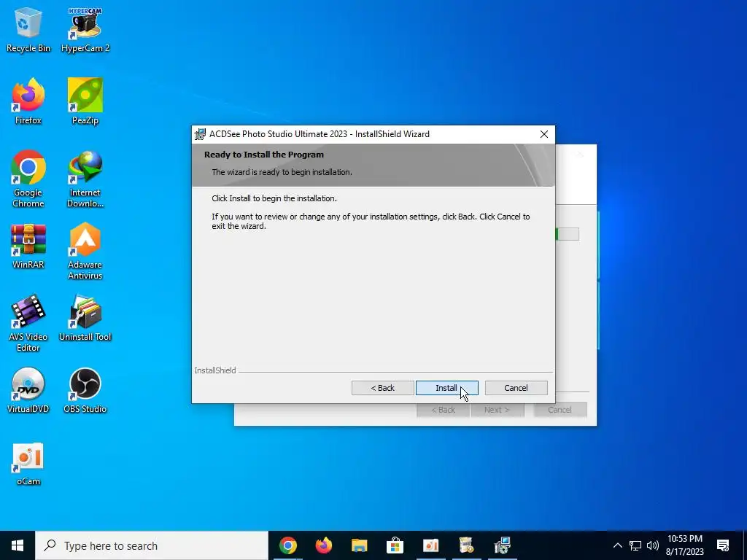Select the PeaZip desktop shortcut
This screenshot has width=747, height=560.
coord(85,102)
